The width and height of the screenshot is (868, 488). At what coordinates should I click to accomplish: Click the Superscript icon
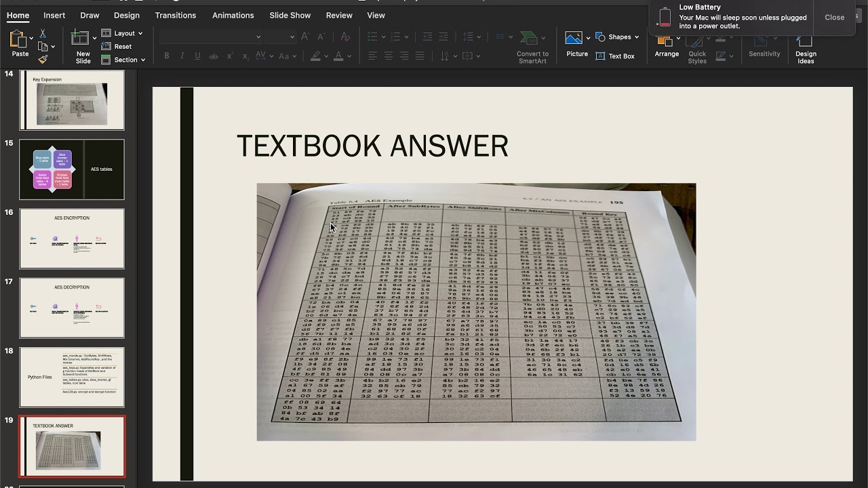click(x=230, y=56)
